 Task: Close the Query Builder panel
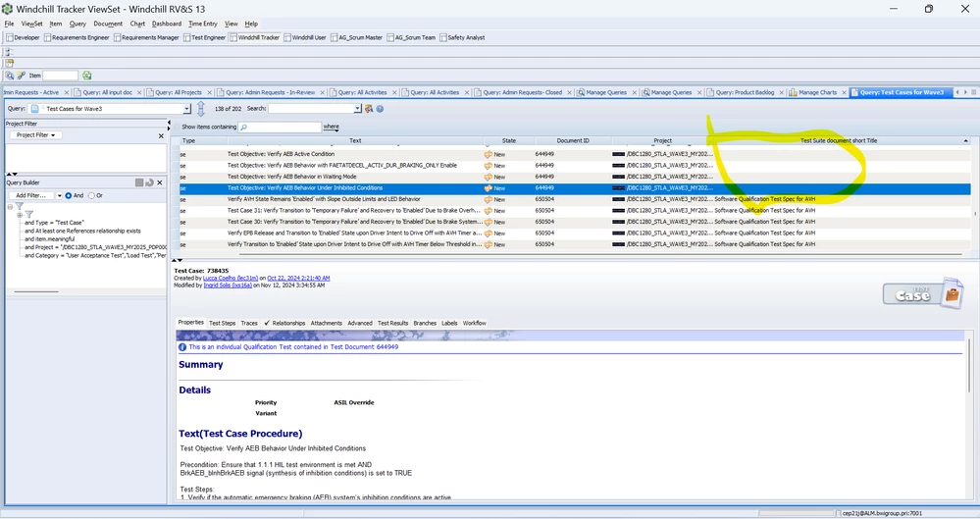coord(160,182)
